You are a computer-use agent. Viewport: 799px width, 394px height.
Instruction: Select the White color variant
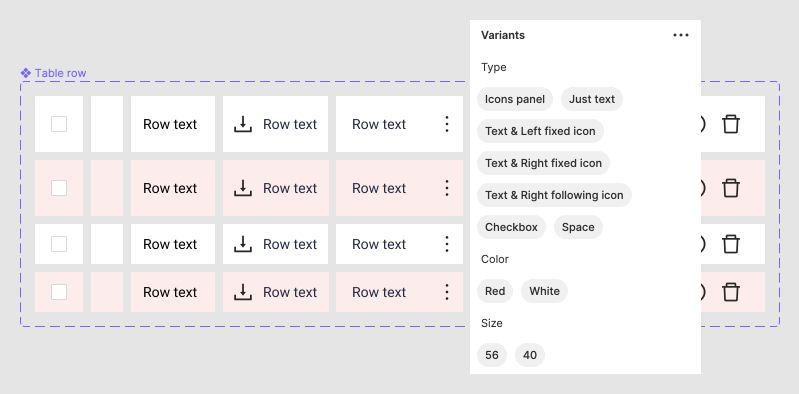click(x=544, y=291)
